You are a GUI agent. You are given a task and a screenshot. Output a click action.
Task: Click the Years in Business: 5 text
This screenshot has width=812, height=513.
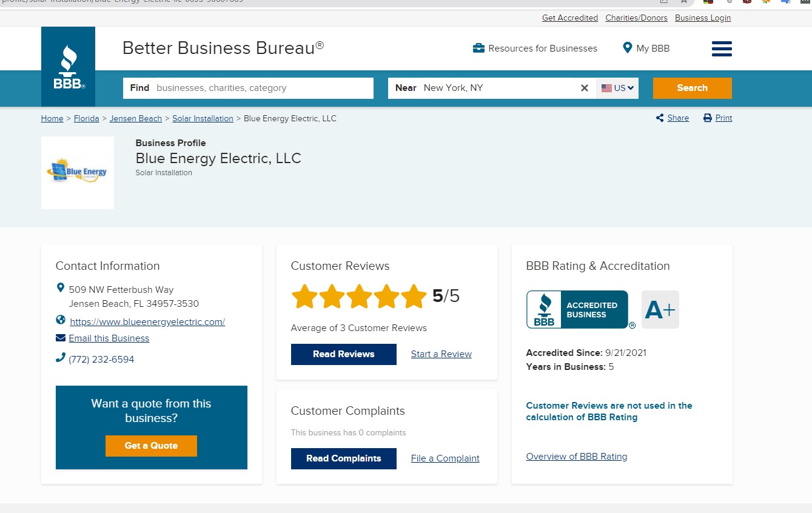tap(570, 367)
